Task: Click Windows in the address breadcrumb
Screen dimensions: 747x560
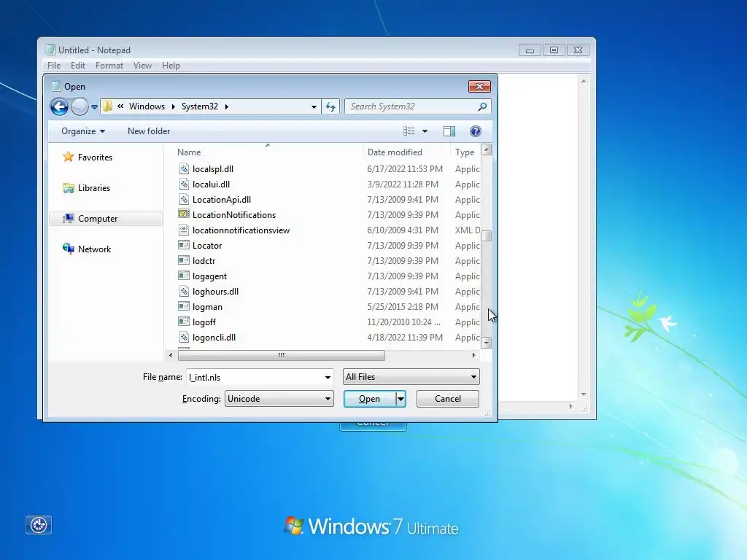Action: tap(147, 106)
